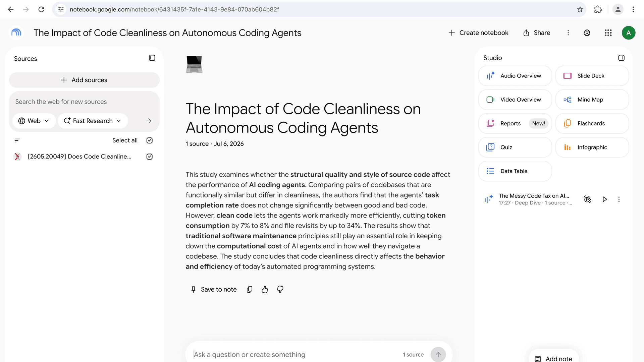Send the chat question arrow

(x=438, y=354)
